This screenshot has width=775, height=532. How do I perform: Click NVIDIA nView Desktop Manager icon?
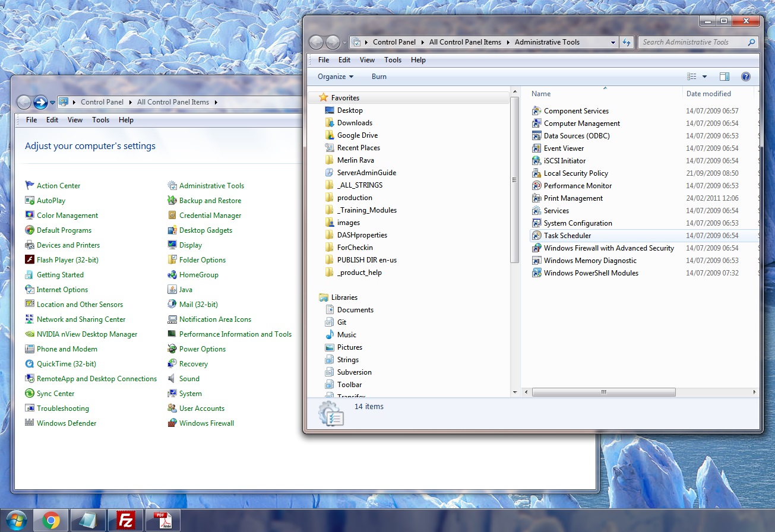(x=30, y=334)
